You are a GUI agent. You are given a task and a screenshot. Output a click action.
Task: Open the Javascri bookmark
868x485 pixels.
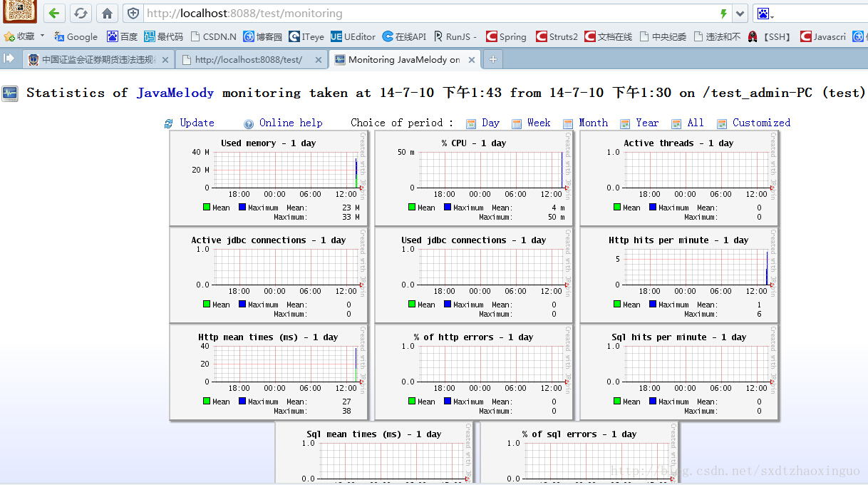pos(823,36)
